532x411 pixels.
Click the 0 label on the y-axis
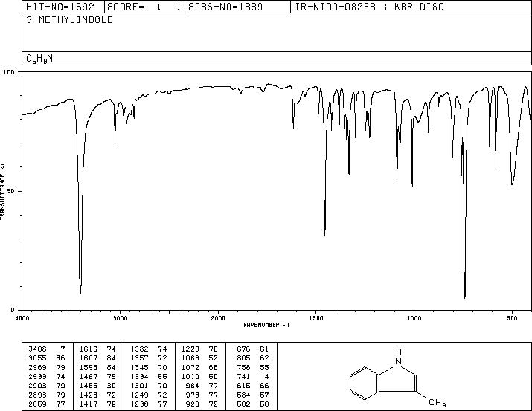click(13, 310)
